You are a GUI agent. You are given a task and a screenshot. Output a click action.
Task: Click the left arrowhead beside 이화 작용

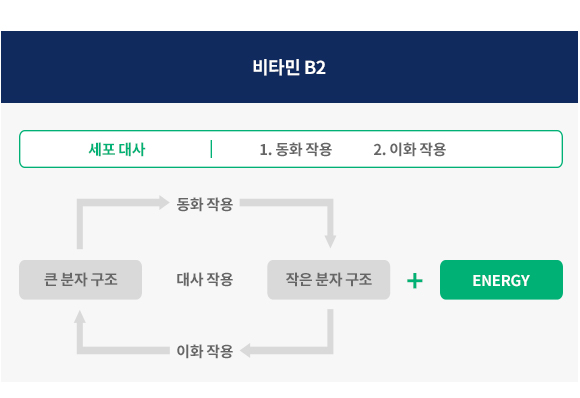(x=245, y=350)
